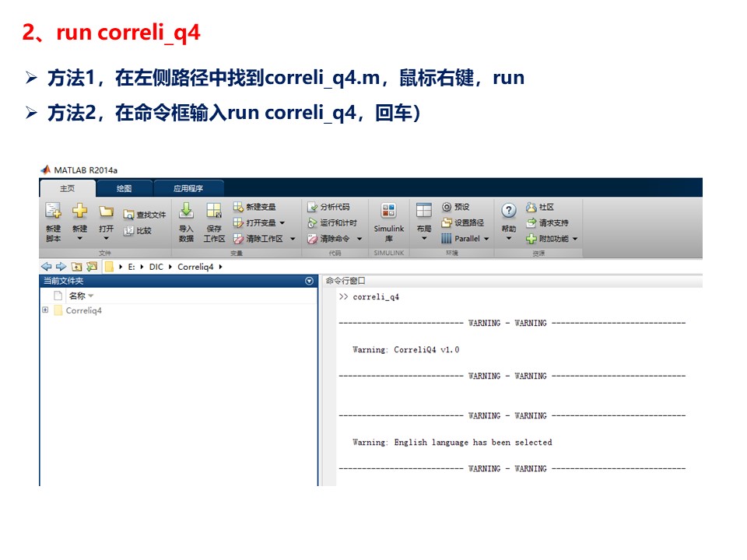
Task: Open dropdown arrow under Layout (布局)
Action: pyautogui.click(x=423, y=238)
